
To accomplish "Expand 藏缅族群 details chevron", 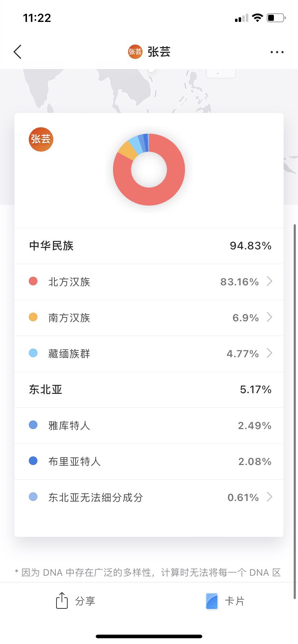I will tap(269, 353).
